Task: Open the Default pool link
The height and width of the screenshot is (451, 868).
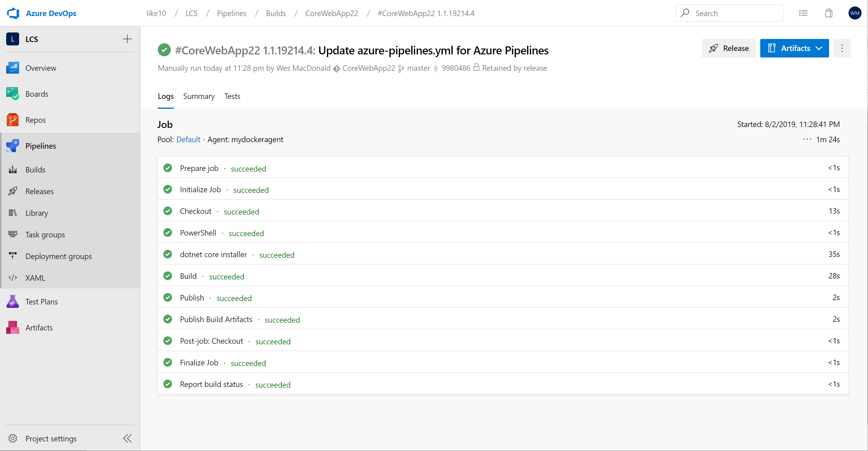Action: pos(188,140)
